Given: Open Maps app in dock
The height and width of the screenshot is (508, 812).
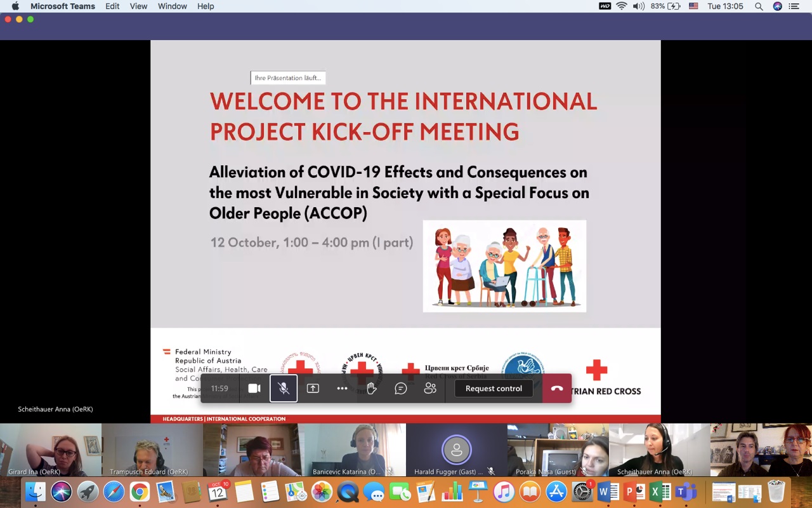Looking at the screenshot, I should (296, 491).
